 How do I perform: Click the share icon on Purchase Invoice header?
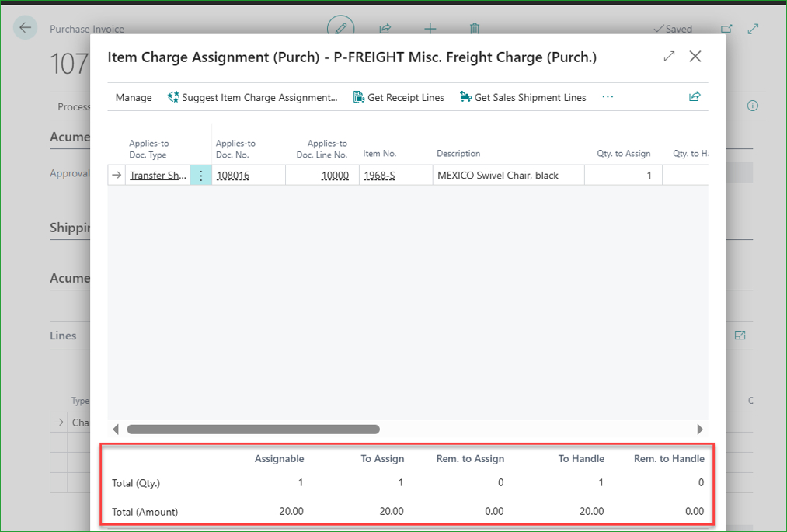pos(385,29)
